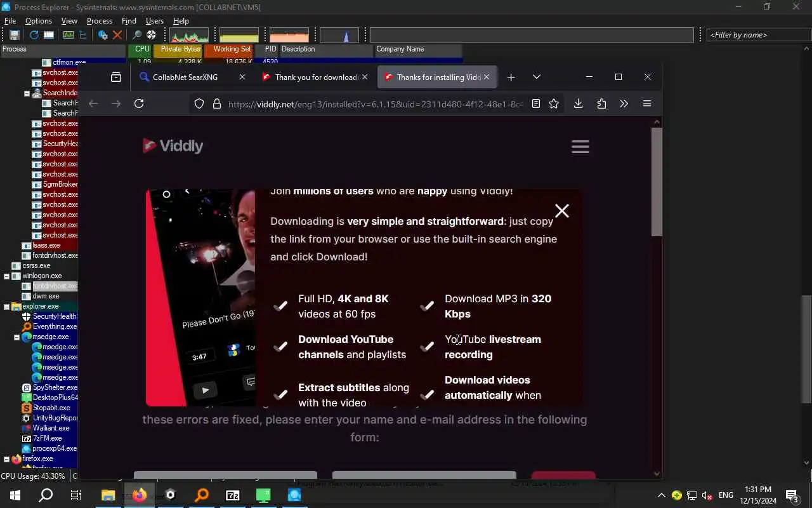Select the Everything.exe process icon
This screenshot has height=508, width=812.
27,326
